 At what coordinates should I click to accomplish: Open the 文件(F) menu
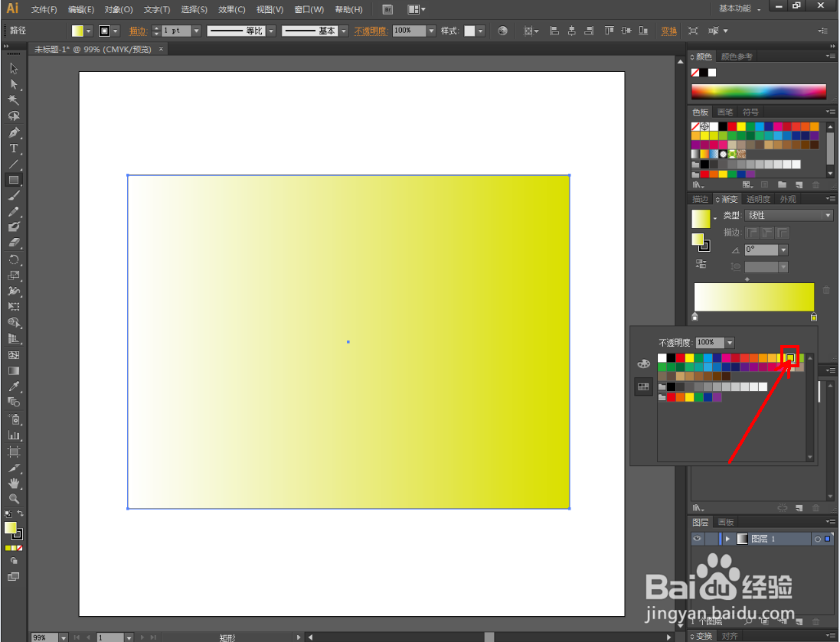point(44,10)
